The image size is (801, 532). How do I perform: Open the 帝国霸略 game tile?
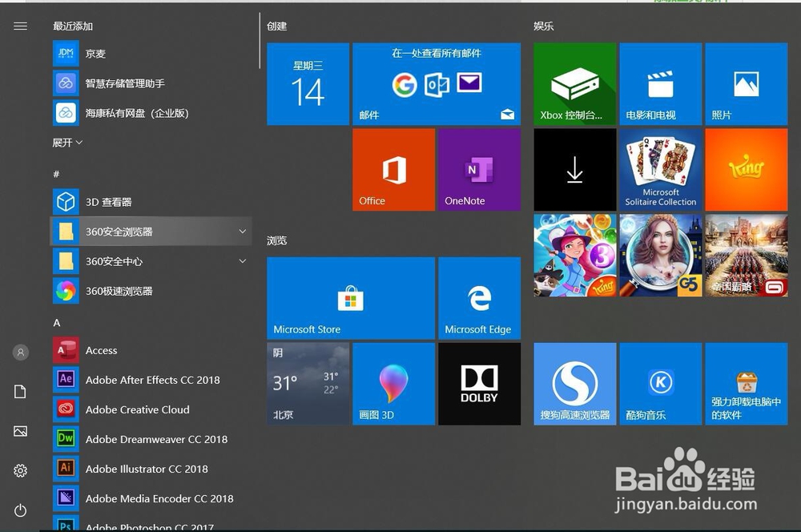[x=747, y=256]
